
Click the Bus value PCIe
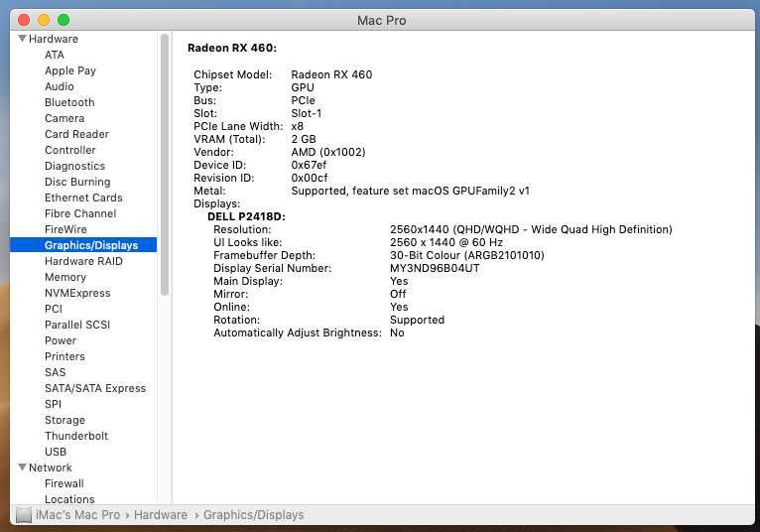pyautogui.click(x=303, y=100)
